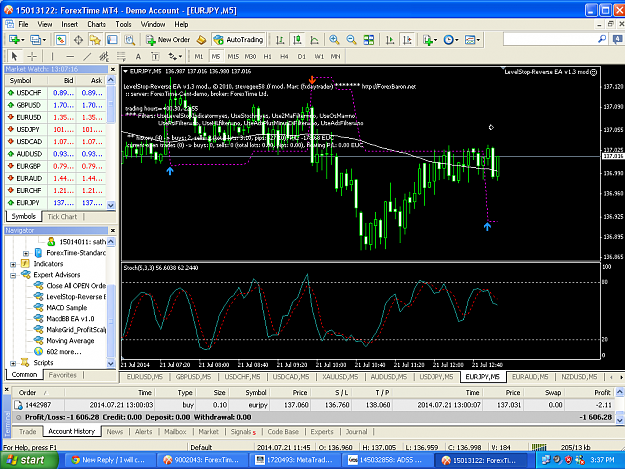Screen dimensions: 625x469
Task: Open the EURUSD,M5 chart tab
Action: pyautogui.click(x=144, y=377)
